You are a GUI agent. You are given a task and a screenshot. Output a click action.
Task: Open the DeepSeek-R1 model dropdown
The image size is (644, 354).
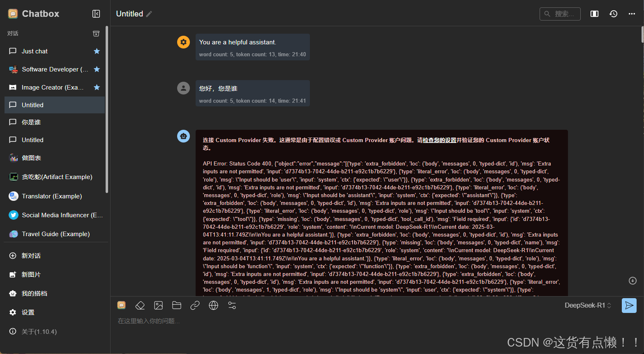coord(588,306)
